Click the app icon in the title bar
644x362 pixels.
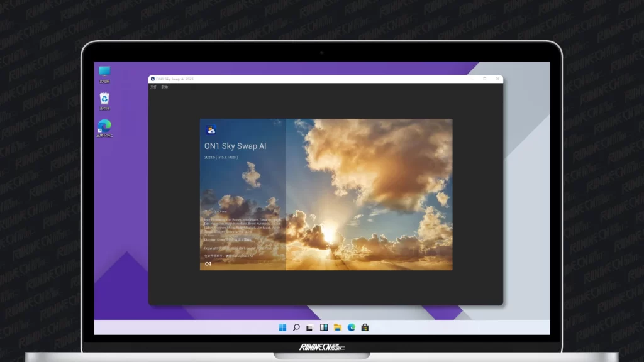click(153, 79)
